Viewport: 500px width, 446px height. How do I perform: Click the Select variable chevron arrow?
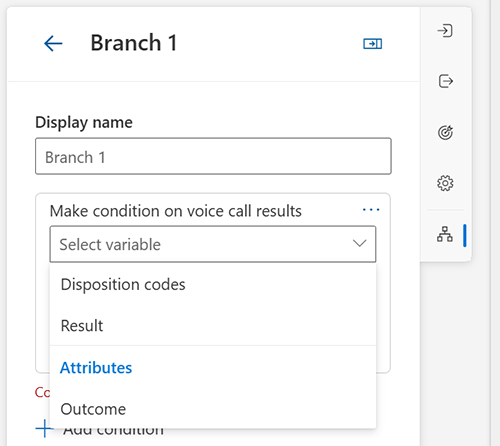[x=360, y=243]
